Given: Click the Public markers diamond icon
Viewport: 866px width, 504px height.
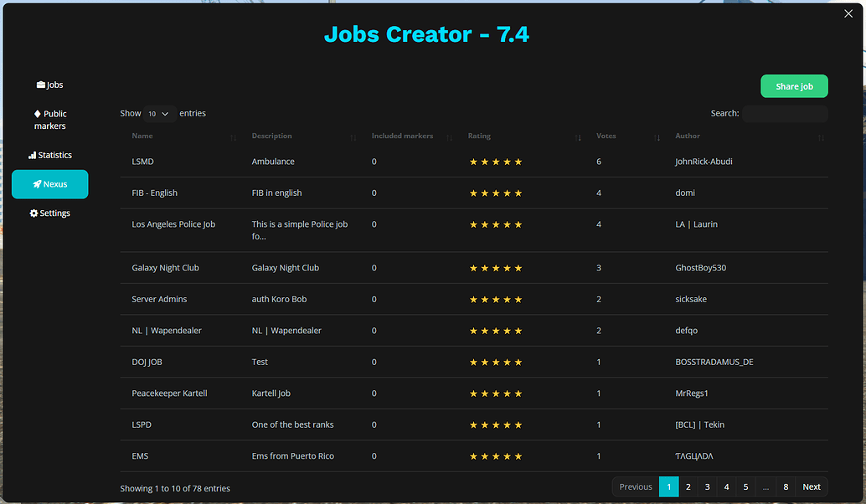Looking at the screenshot, I should (x=37, y=113).
